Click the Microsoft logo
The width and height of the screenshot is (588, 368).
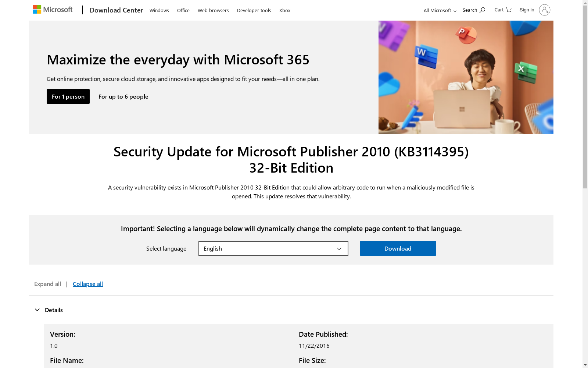53,10
